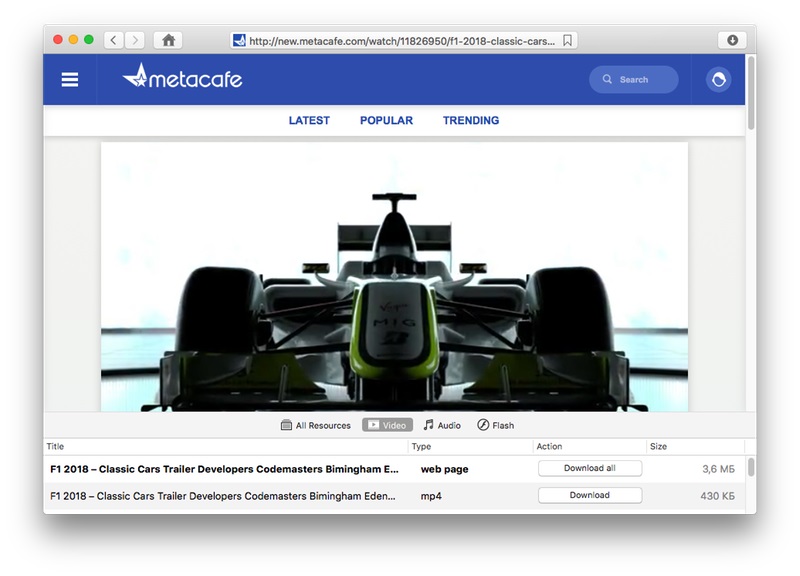Image resolution: width=800 pixels, height=576 pixels.
Task: Focus the URL address field
Action: coord(402,41)
